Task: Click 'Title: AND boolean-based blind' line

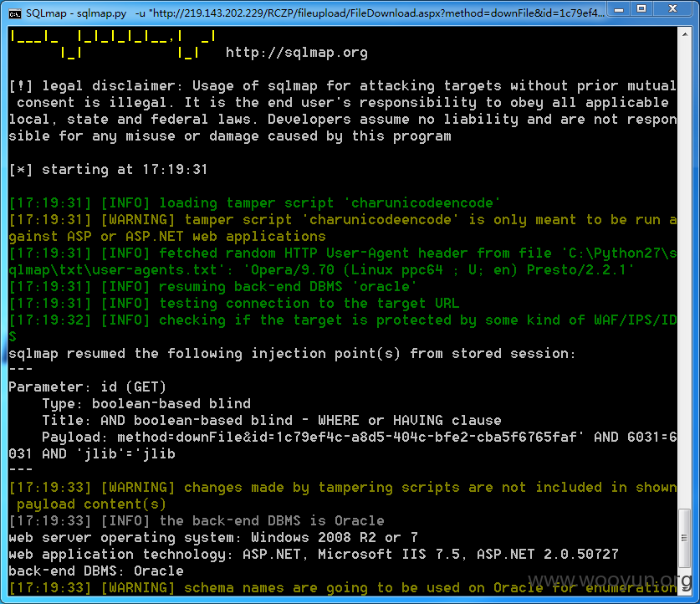Action: 272,421
